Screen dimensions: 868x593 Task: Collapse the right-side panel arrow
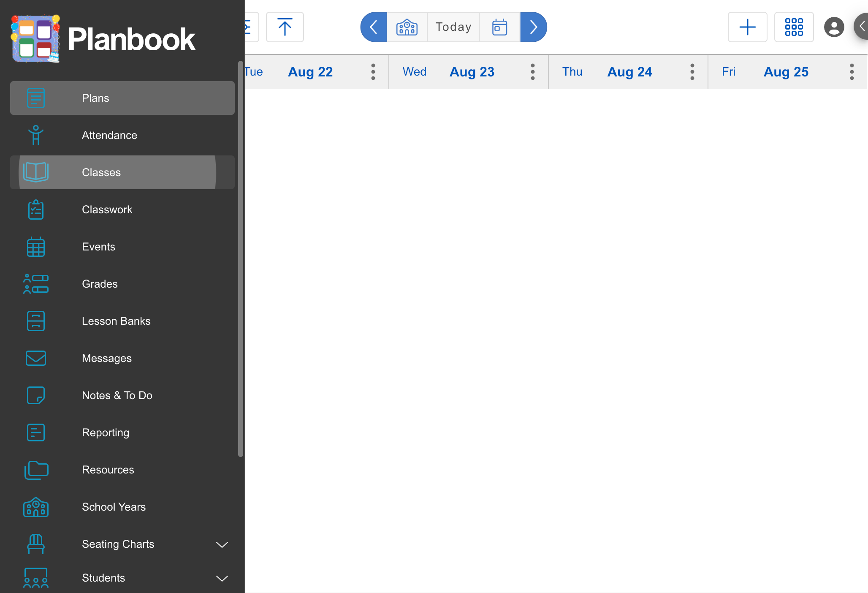tap(861, 26)
